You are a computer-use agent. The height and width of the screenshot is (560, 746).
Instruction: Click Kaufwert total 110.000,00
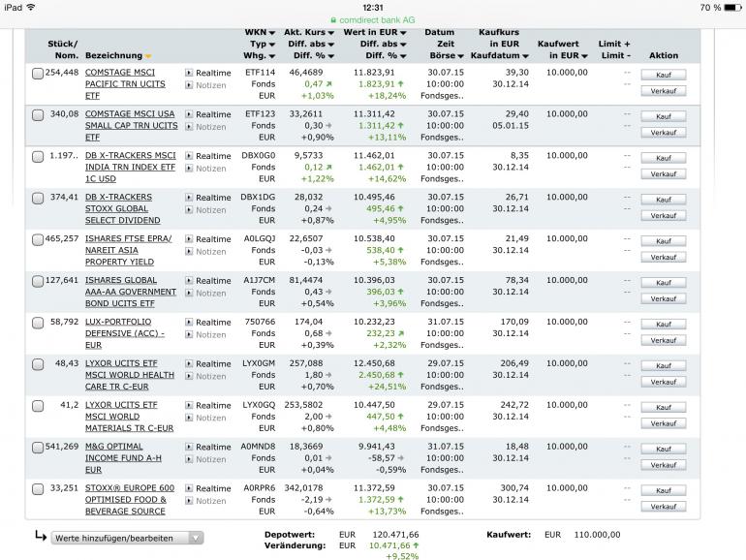pos(597,534)
